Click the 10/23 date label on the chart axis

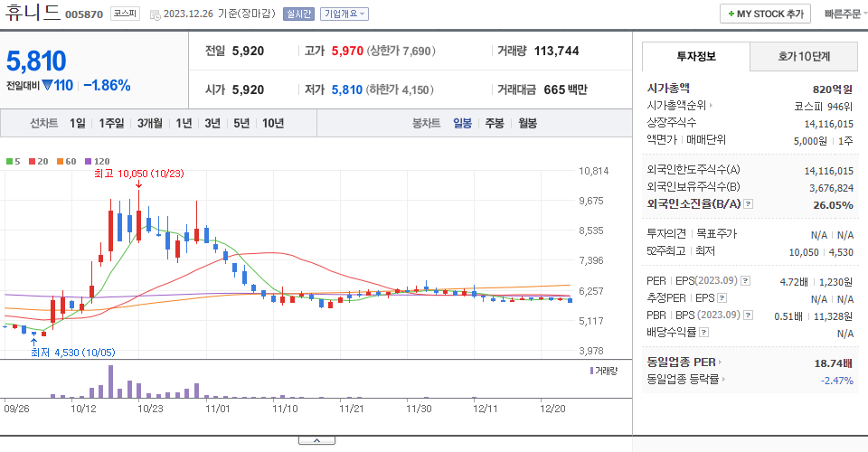(x=151, y=409)
